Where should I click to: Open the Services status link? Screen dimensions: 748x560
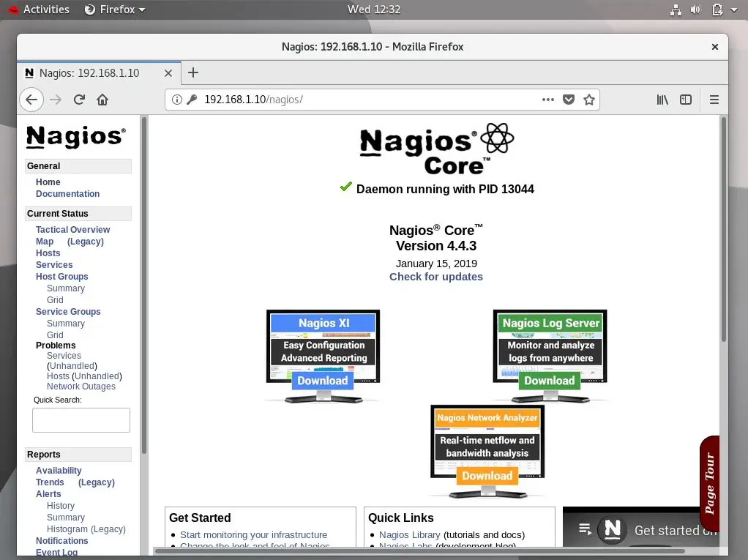point(54,265)
